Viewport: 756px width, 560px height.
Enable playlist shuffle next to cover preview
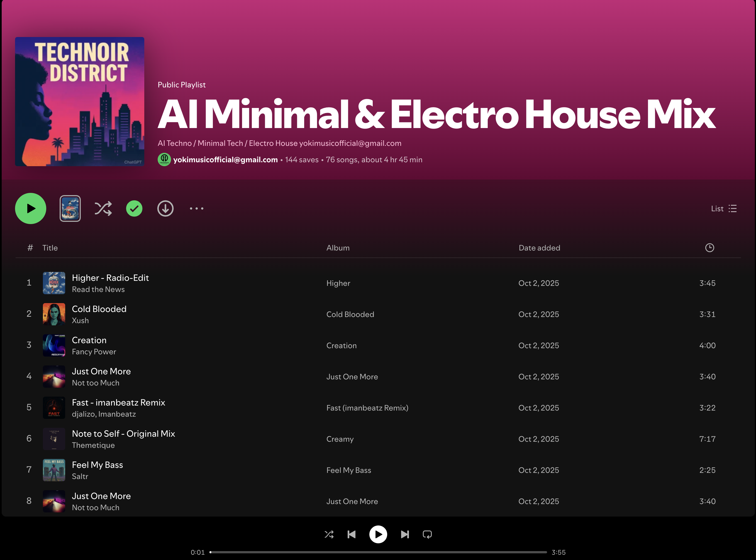click(x=103, y=208)
